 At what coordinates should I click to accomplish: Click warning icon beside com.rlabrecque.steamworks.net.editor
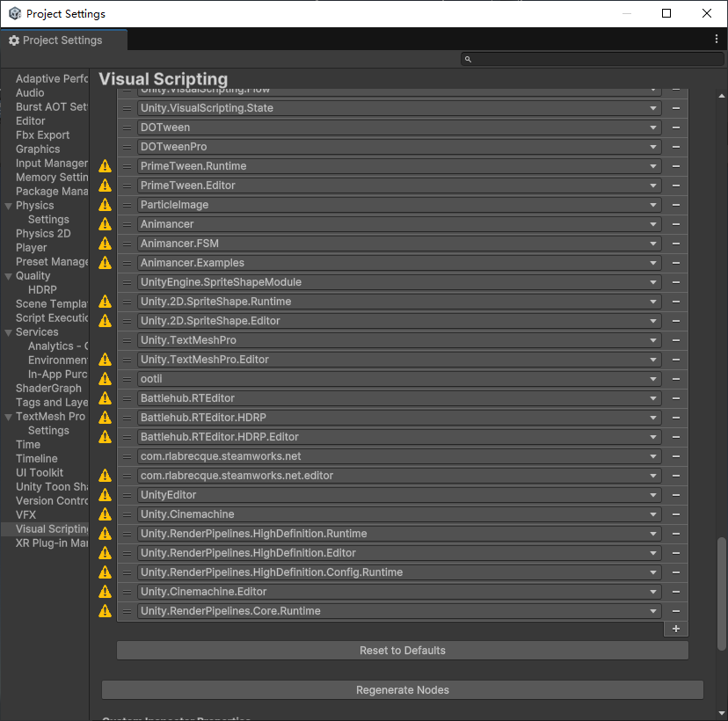click(105, 476)
